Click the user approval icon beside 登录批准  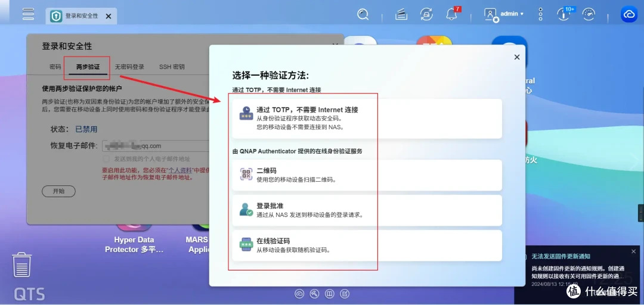pyautogui.click(x=246, y=210)
